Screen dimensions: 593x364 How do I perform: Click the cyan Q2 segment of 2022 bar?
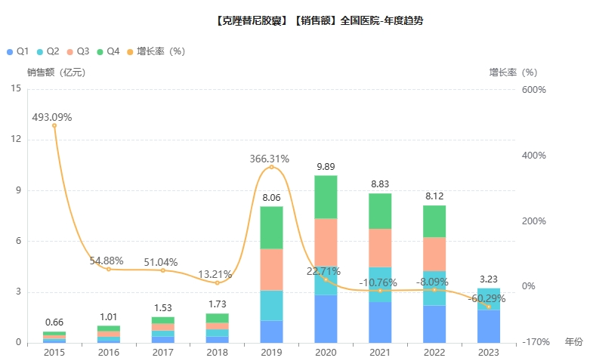434,288
